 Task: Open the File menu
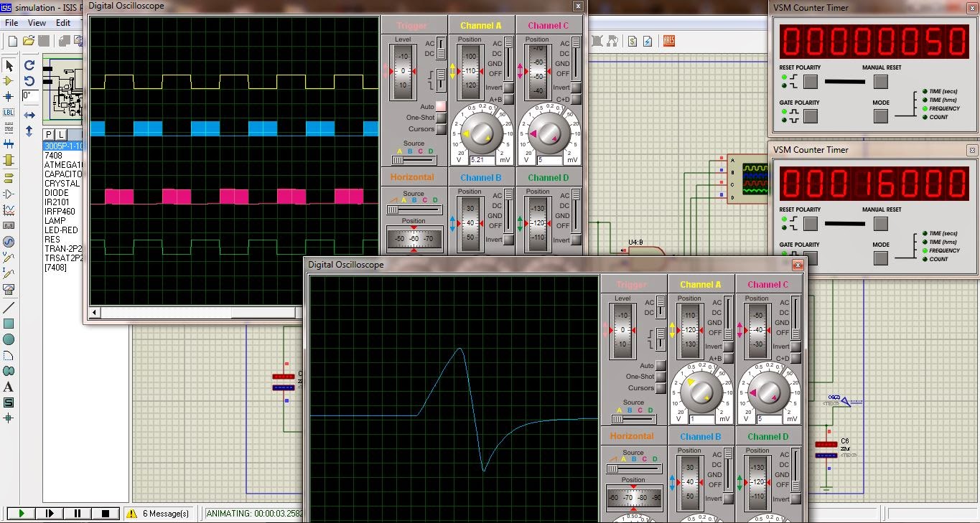click(11, 23)
